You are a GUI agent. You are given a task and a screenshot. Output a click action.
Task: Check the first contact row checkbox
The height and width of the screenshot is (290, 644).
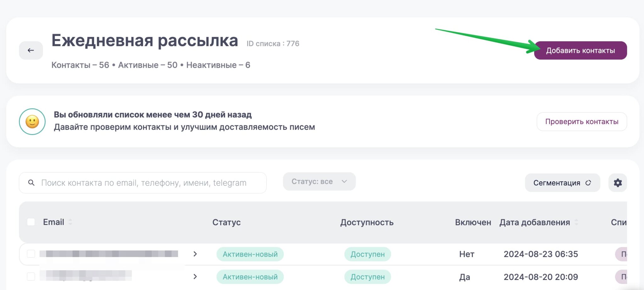(x=31, y=254)
